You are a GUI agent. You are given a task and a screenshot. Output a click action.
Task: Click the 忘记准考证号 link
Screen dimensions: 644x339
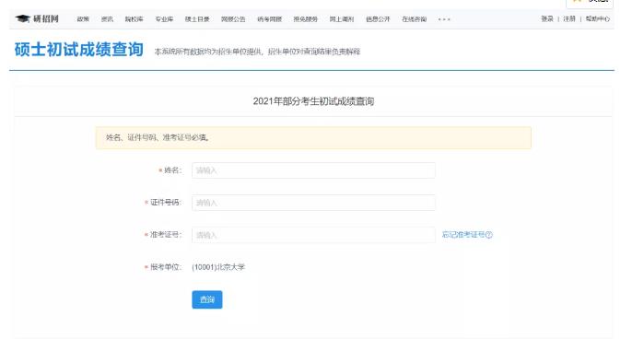pos(463,235)
